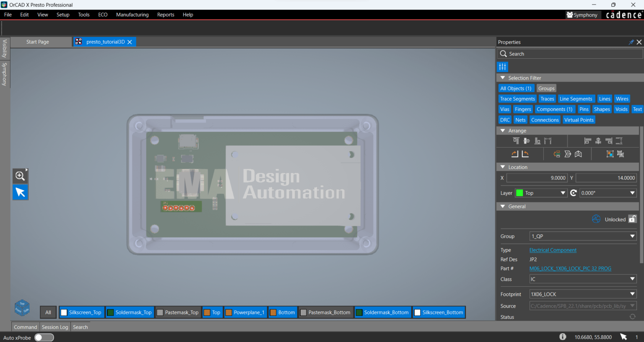Open the property filter settings icon below Search

point(502,66)
